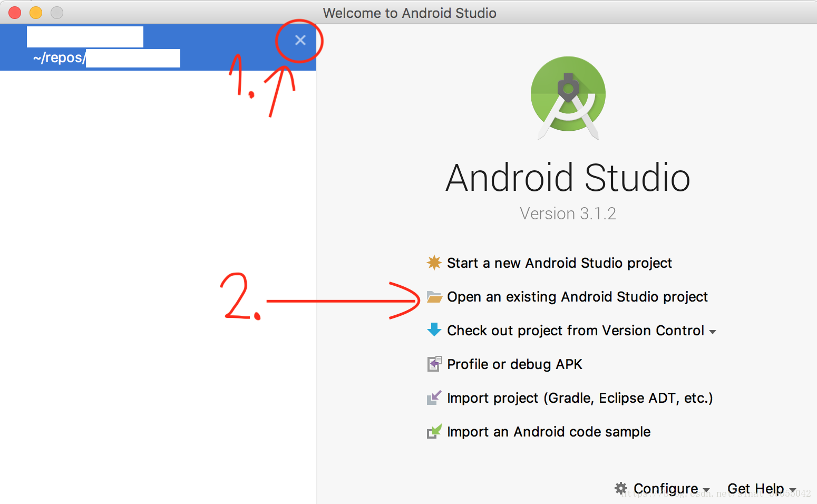The width and height of the screenshot is (817, 504).
Task: Click the blue download arrow icon
Action: [x=434, y=330]
